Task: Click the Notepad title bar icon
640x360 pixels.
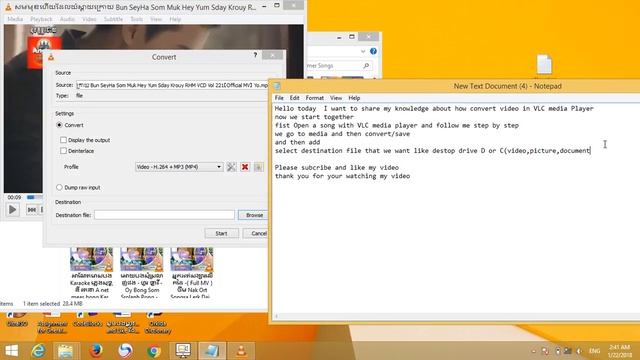Action: tap(277, 86)
